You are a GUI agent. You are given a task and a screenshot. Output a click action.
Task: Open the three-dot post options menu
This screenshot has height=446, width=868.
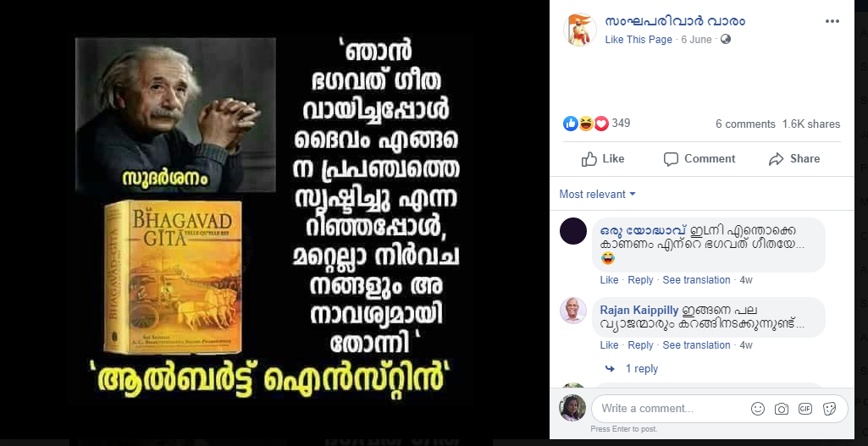(x=832, y=22)
